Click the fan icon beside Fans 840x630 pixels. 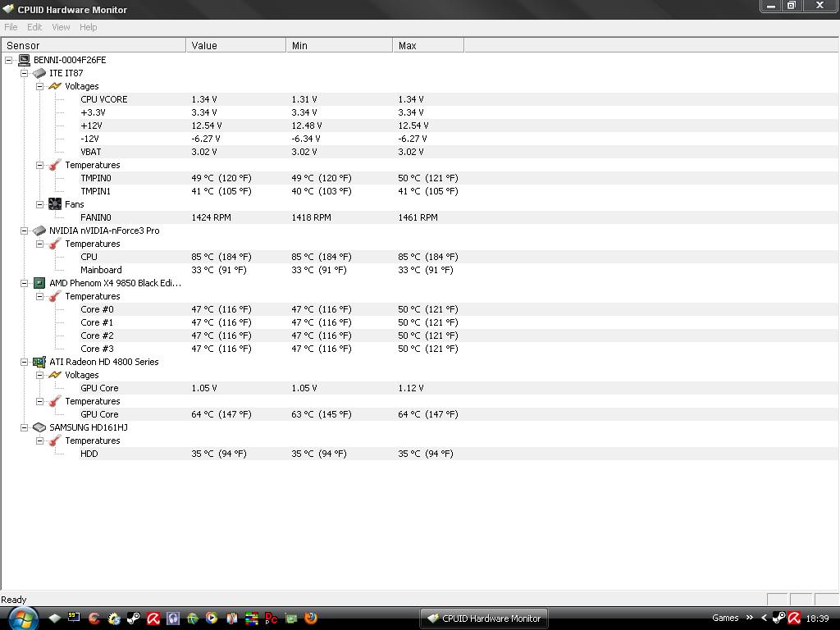click(x=55, y=204)
